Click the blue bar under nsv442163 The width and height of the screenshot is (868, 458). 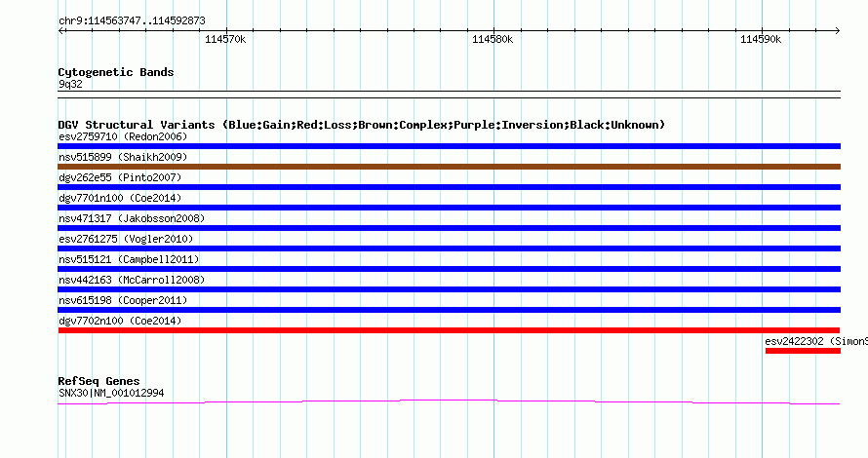pos(449,289)
